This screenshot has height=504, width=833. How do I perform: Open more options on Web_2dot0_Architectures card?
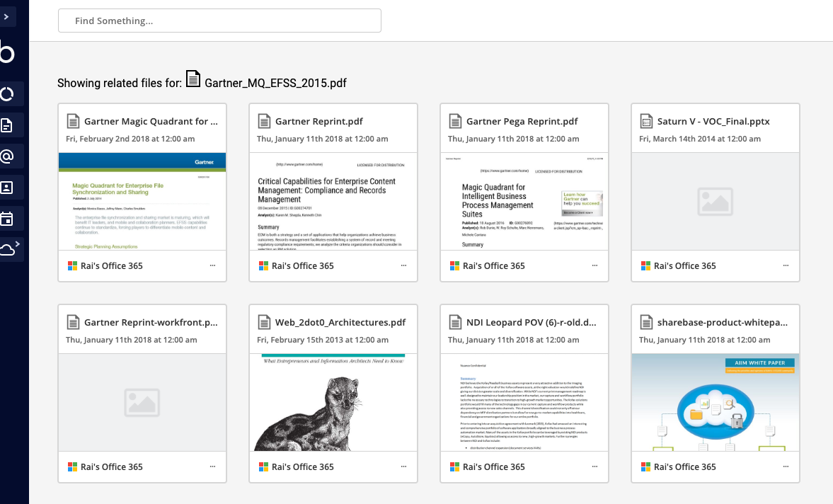[x=403, y=466]
